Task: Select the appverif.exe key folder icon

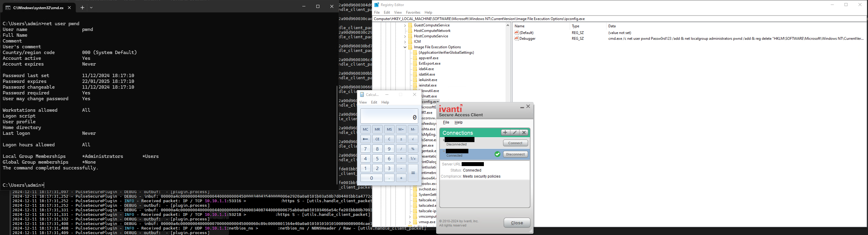Action: click(415, 58)
